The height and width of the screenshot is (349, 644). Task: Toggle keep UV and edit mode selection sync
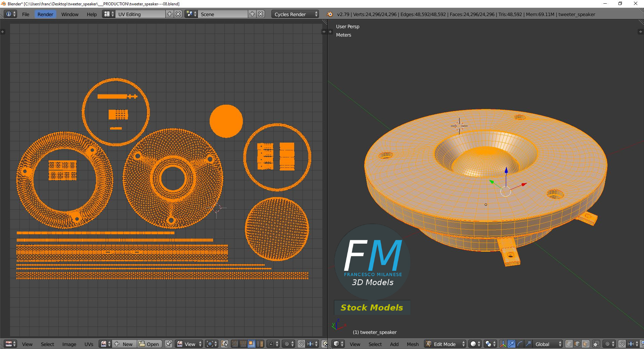coord(224,344)
